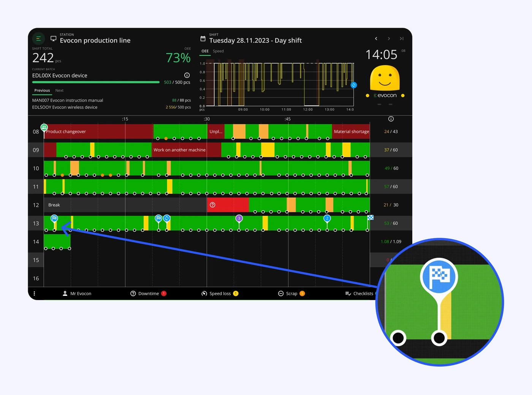Open the shift calendar icon
Image resolution: width=532 pixels, height=395 pixels.
tap(203, 39)
